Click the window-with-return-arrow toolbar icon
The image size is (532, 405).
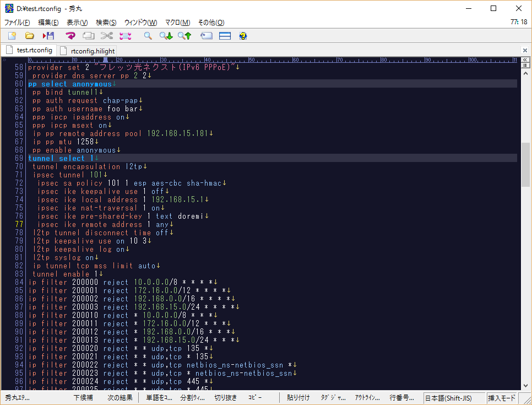(207, 36)
